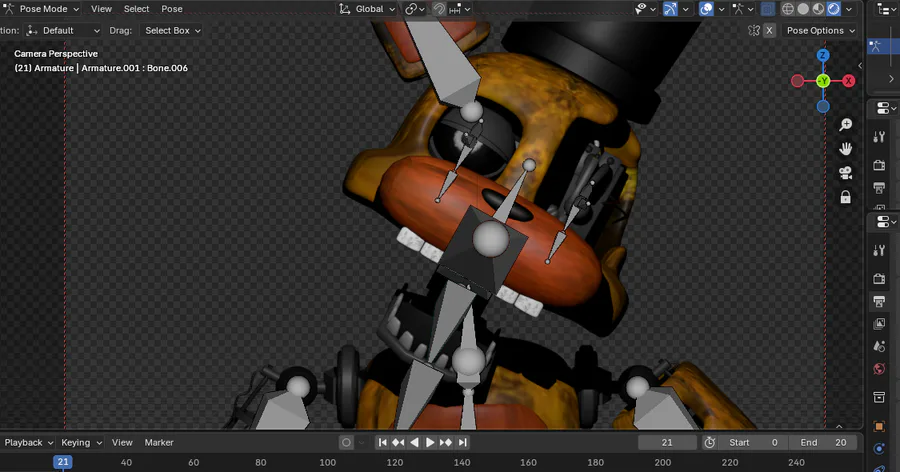Open Outliner display mode dropdown
The image size is (900, 472).
(x=886, y=9)
